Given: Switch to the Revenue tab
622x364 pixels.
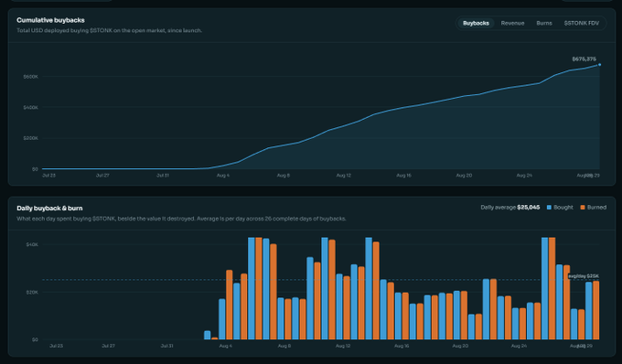Looking at the screenshot, I should click(512, 23).
